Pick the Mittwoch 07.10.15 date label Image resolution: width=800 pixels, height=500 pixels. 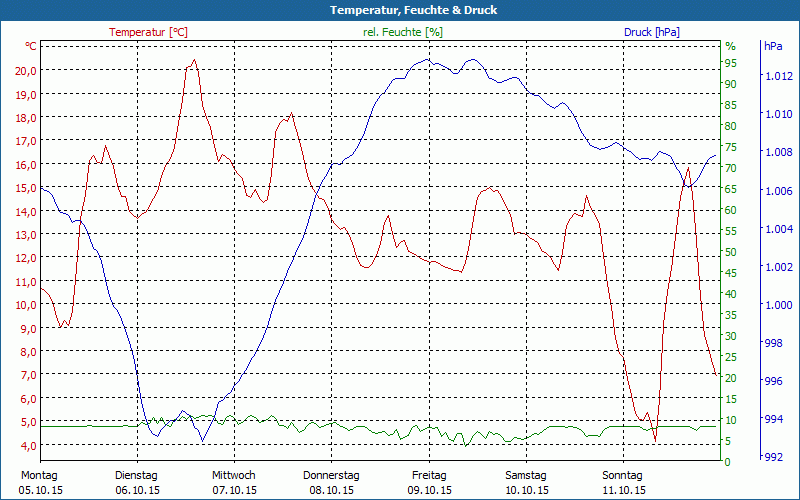point(234,482)
